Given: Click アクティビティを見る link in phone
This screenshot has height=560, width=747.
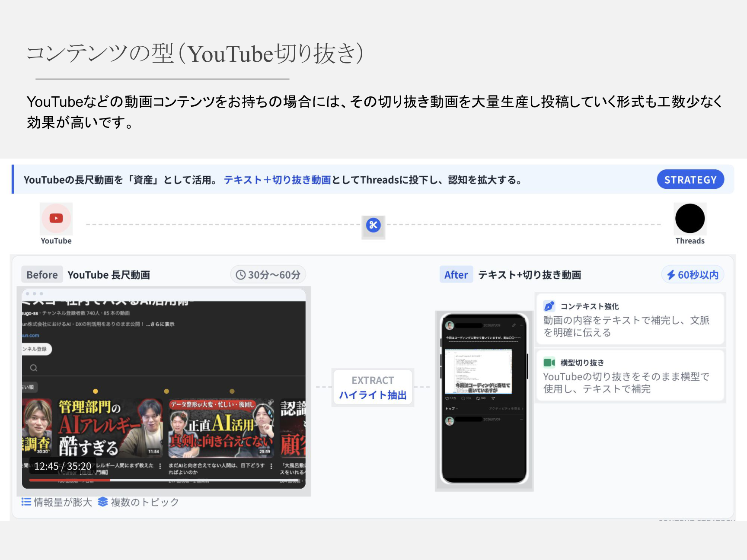Looking at the screenshot, I should [506, 409].
